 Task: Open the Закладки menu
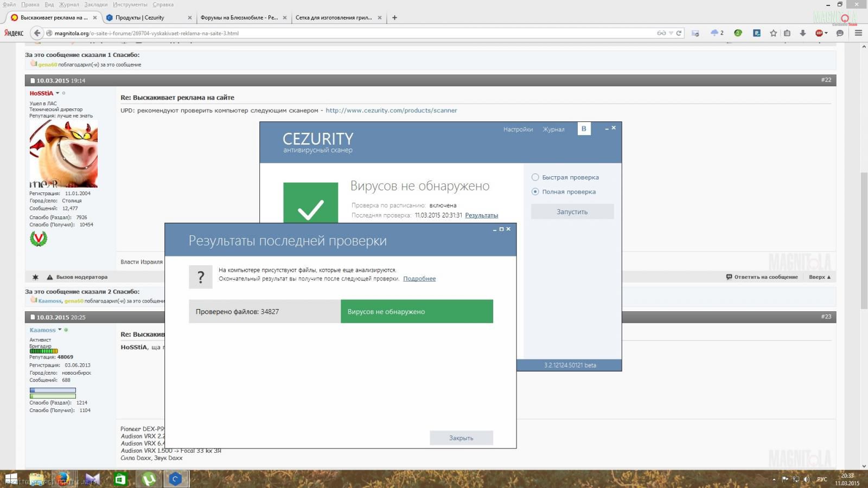[96, 4]
